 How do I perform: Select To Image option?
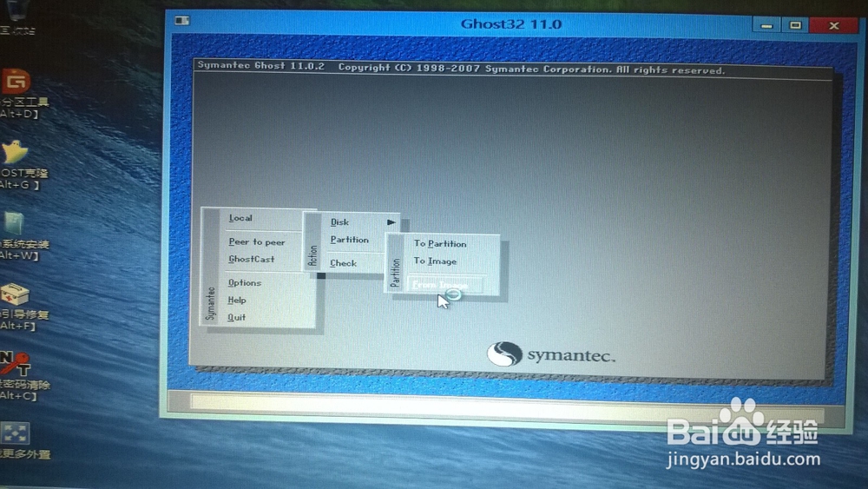(x=435, y=261)
